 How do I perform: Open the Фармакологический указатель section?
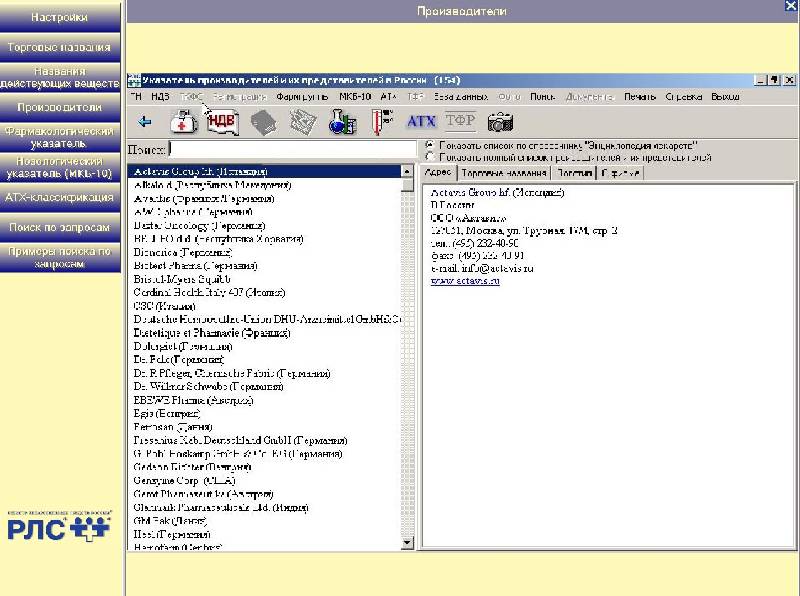60,137
